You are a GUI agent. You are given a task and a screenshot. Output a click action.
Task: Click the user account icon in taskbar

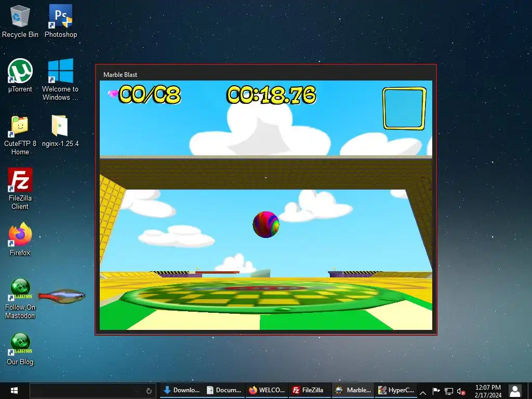(515, 391)
